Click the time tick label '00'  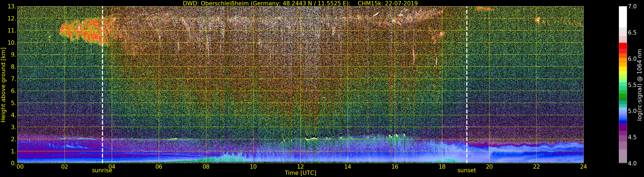[20, 166]
